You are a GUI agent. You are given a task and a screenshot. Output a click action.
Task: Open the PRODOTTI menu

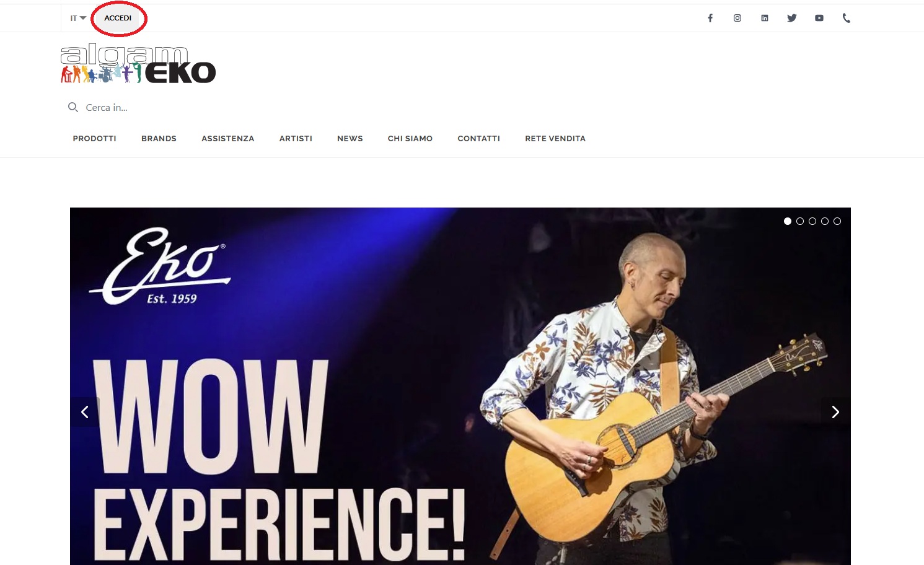(94, 139)
